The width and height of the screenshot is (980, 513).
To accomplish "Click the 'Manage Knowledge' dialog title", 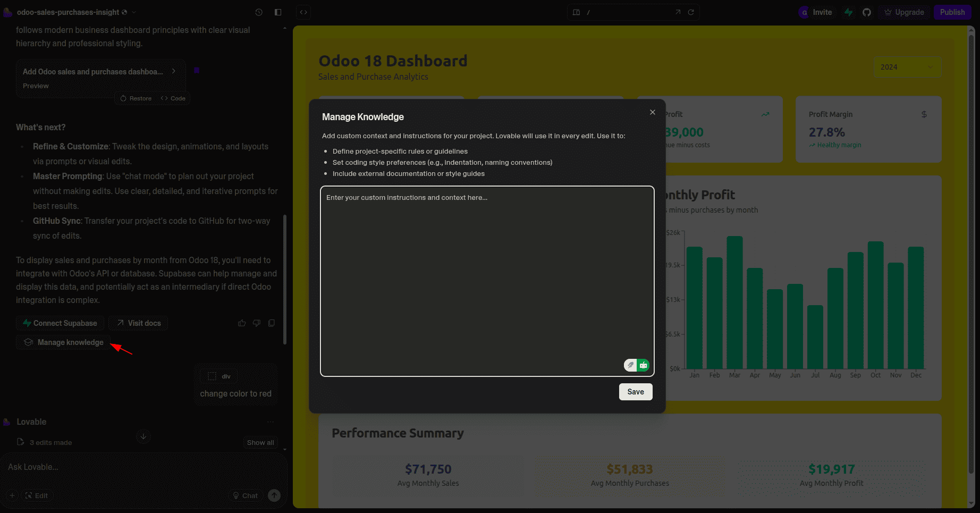I will 363,117.
